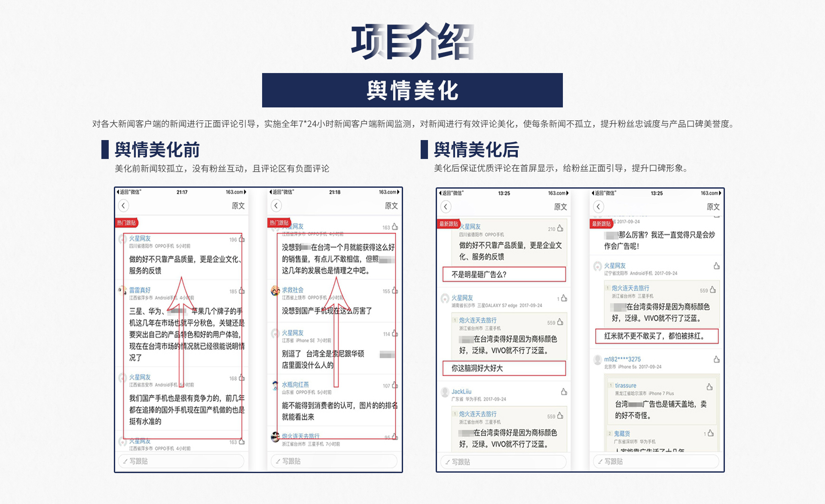Tap back chevron in the 21:17 phone screen
This screenshot has height=504, width=825.
(123, 205)
